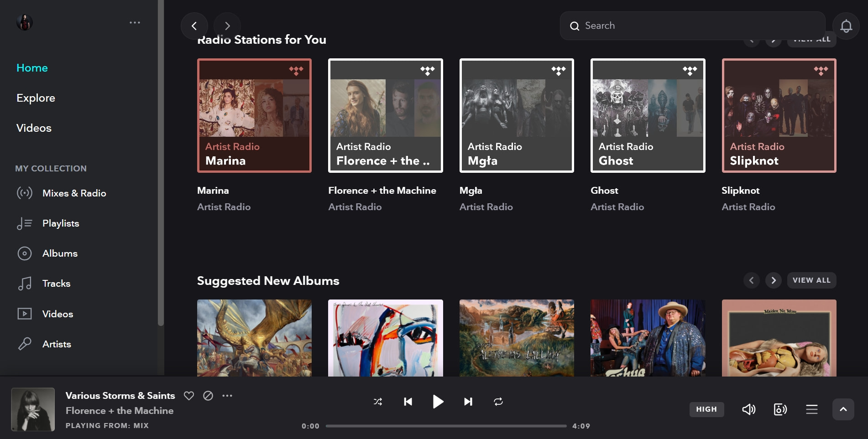Open the volume speaker control
Viewport: 868px width, 439px height.
tap(749, 409)
